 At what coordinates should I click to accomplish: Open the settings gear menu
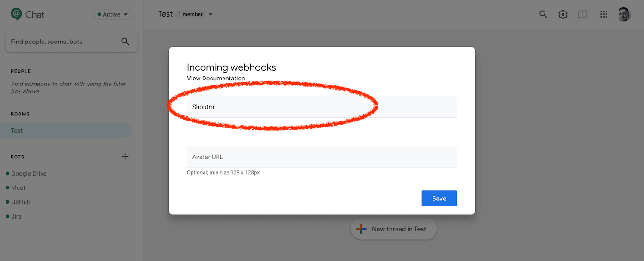point(563,14)
